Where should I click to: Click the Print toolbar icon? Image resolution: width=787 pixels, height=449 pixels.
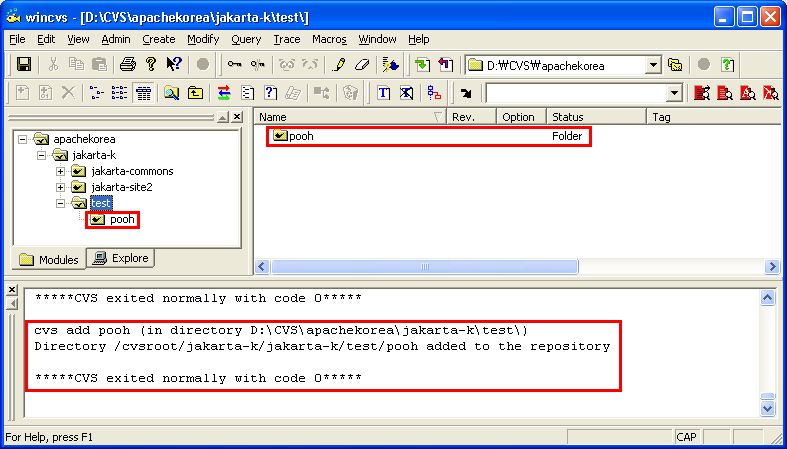pyautogui.click(x=128, y=65)
